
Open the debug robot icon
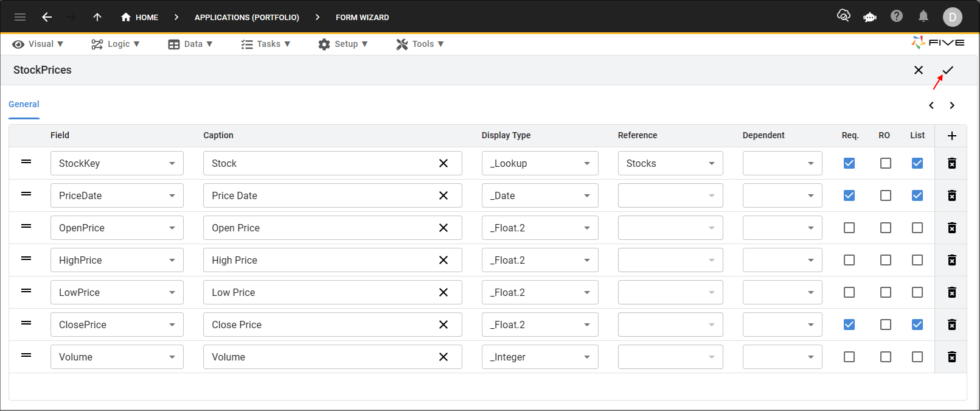tap(870, 16)
